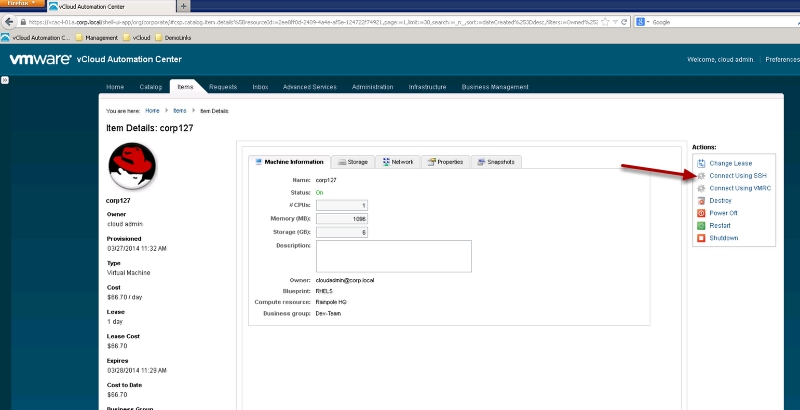Click the Connect Using VMRC gear icon
The height and width of the screenshot is (410, 800).
701,188
